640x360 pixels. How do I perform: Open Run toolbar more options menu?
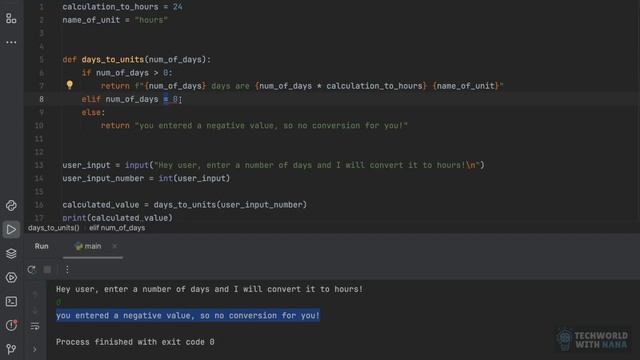67,269
